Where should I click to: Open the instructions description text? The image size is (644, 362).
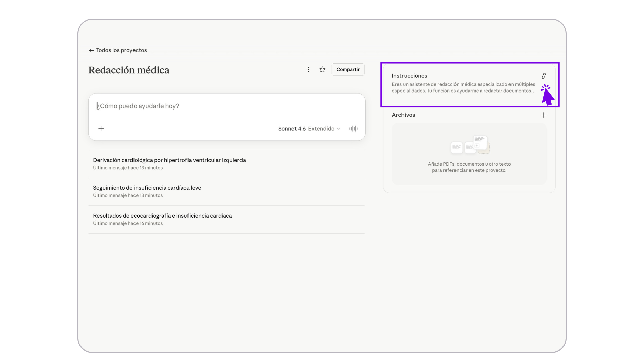coord(463,87)
